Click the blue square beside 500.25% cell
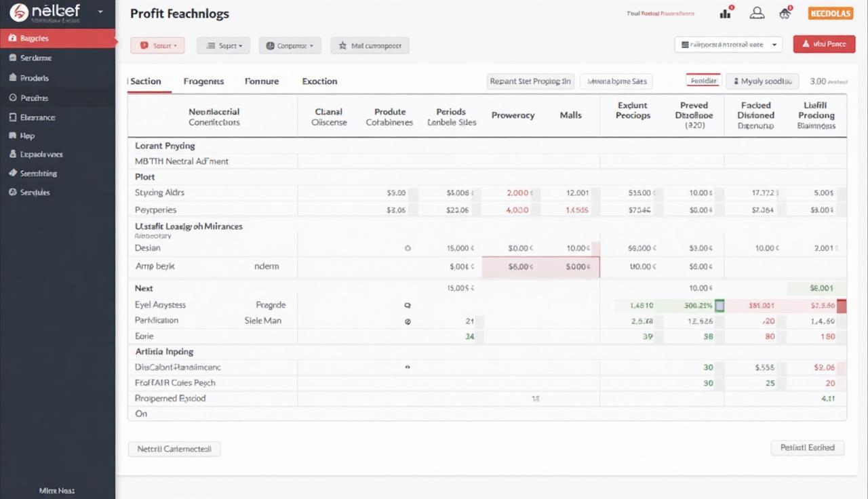868x499 pixels. [719, 306]
